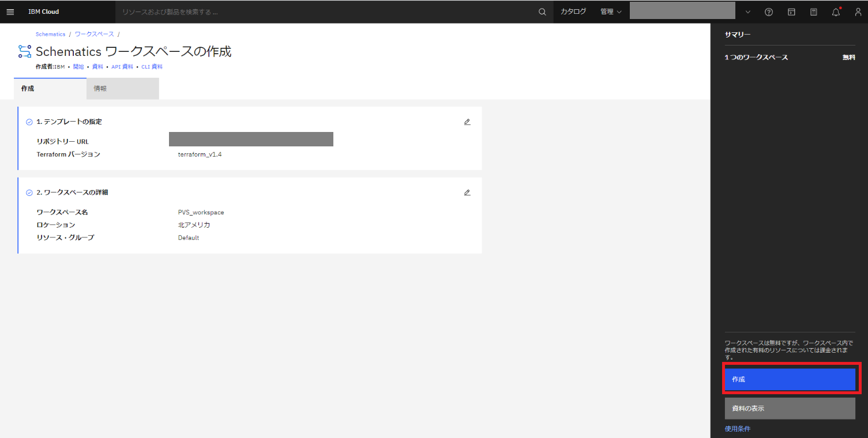Open the 使用条件 link

(738, 429)
